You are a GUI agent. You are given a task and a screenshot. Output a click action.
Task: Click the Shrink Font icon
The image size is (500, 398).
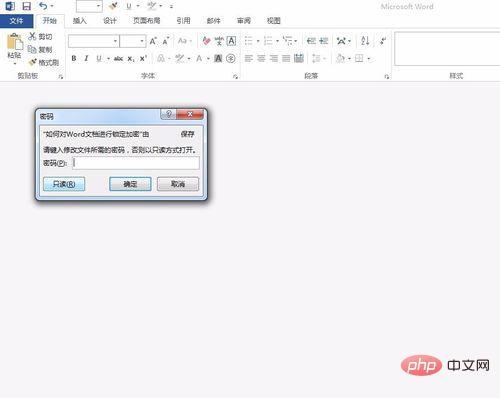(166, 41)
